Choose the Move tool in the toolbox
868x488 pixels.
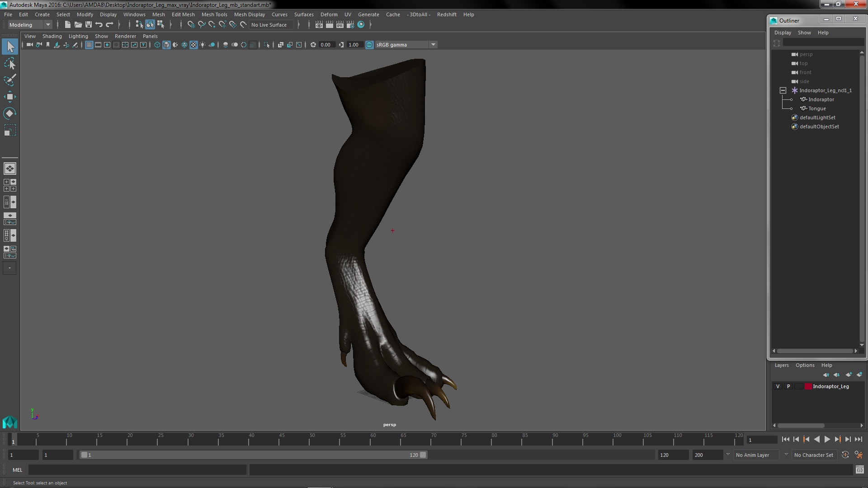tap(10, 97)
